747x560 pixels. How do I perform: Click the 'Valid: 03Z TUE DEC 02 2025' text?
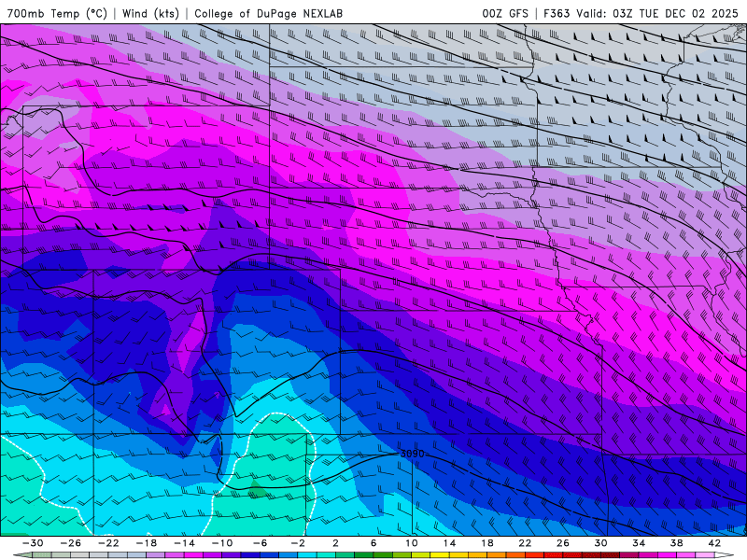click(x=657, y=13)
